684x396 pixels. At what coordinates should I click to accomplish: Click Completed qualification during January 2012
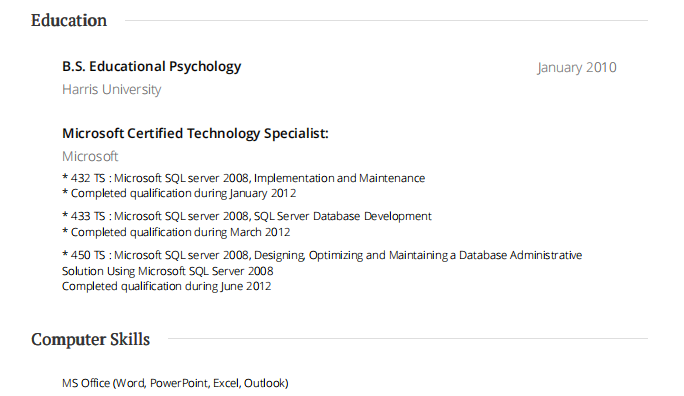[179, 193]
